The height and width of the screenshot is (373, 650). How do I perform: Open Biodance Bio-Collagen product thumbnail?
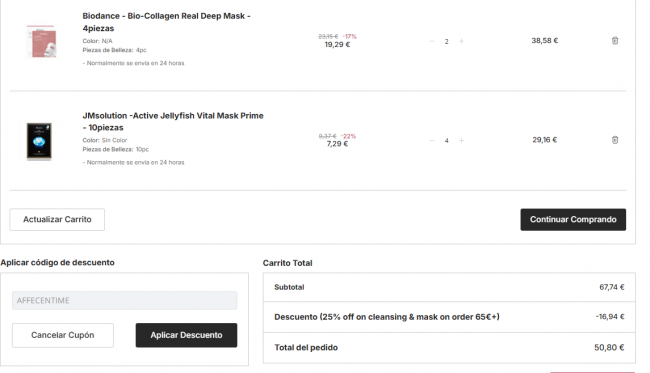point(41,41)
